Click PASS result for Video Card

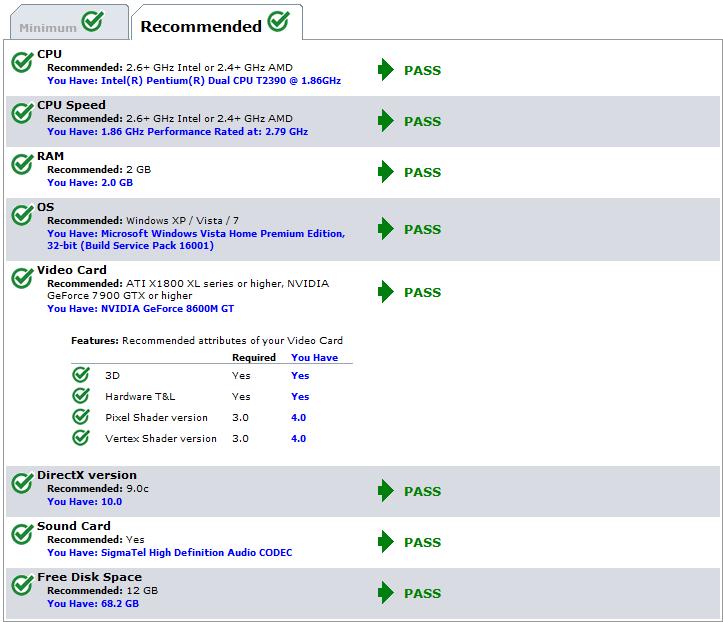(422, 293)
